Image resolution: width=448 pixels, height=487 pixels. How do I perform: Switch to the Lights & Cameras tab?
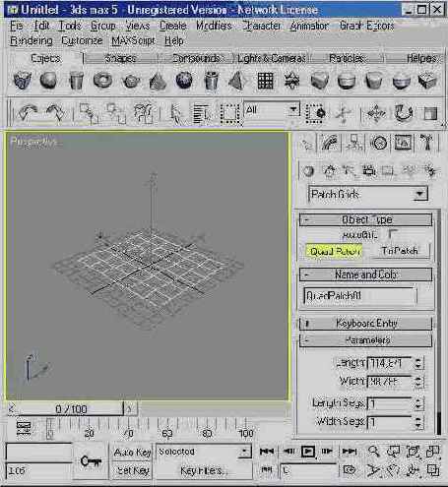pyautogui.click(x=271, y=58)
